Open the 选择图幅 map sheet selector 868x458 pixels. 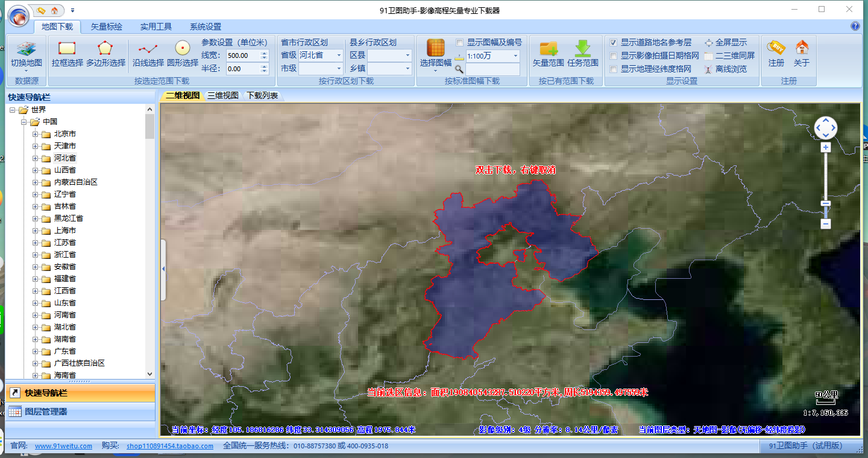click(x=436, y=56)
